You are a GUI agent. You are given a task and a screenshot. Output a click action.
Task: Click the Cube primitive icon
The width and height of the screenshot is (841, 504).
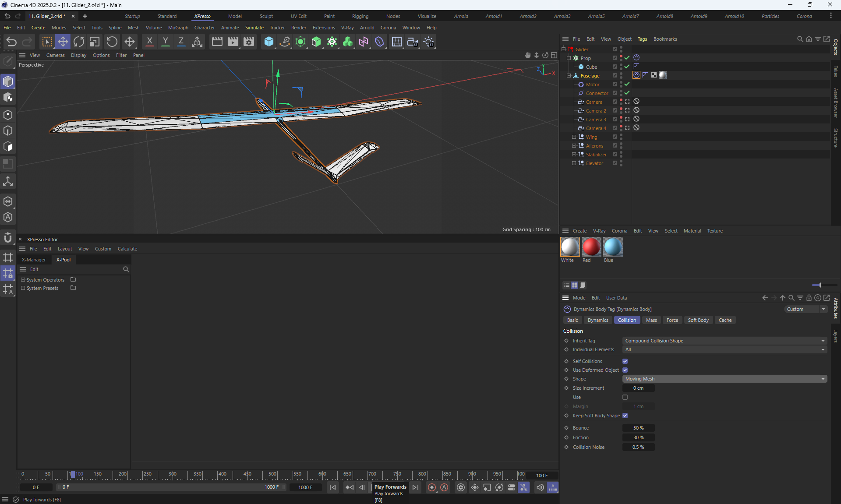tap(269, 42)
